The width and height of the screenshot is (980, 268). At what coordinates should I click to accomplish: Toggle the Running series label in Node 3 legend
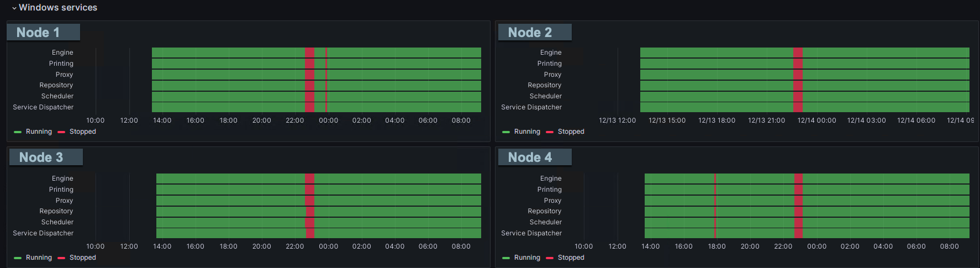click(x=39, y=258)
